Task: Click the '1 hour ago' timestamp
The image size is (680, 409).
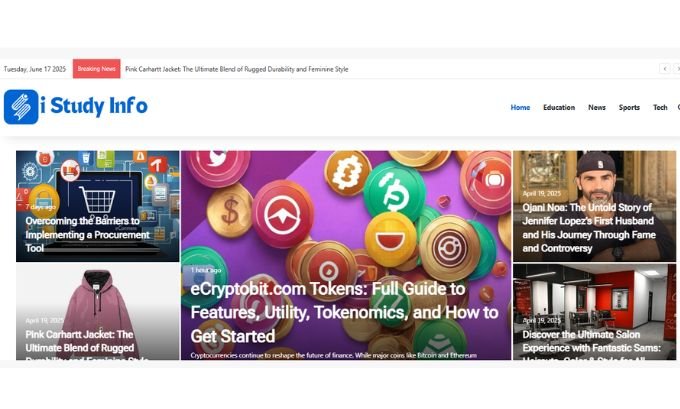Action: 206,270
